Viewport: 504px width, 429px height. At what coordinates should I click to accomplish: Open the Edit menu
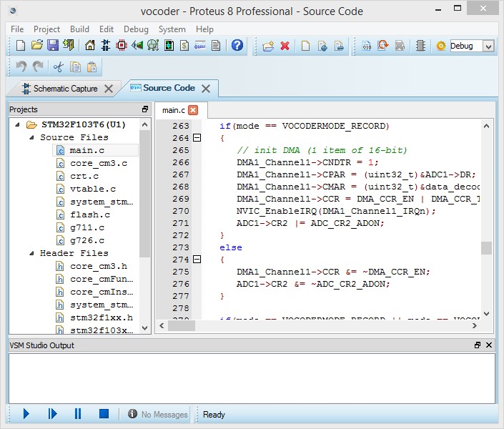point(107,29)
